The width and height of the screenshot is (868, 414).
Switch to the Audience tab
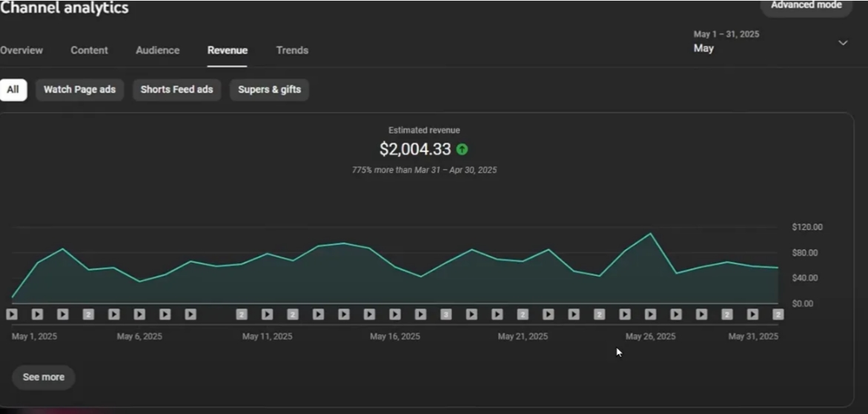(158, 50)
